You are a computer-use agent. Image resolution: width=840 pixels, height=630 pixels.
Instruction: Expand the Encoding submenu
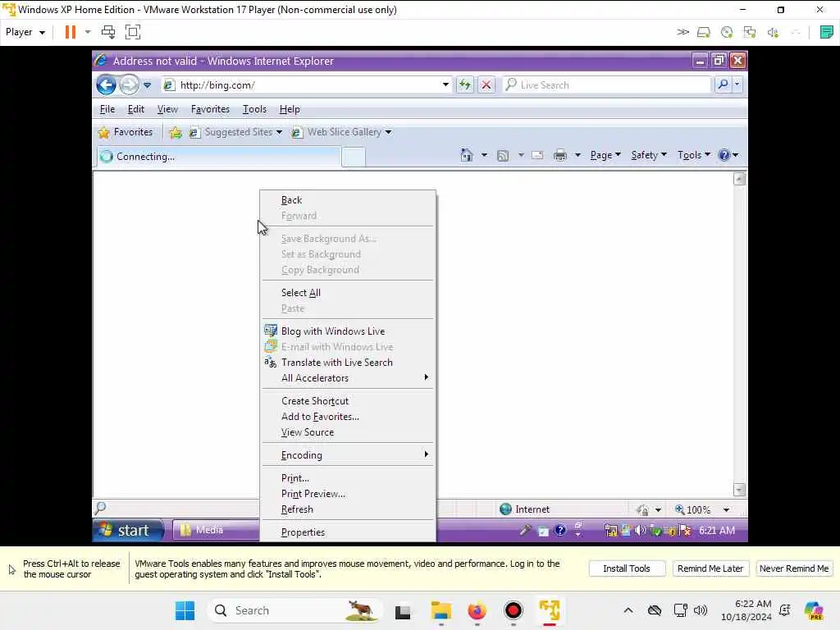click(x=348, y=454)
